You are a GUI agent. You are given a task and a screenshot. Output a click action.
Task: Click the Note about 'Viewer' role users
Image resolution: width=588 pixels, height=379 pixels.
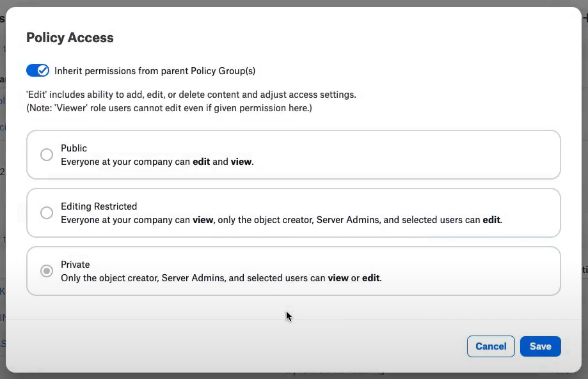click(x=169, y=108)
